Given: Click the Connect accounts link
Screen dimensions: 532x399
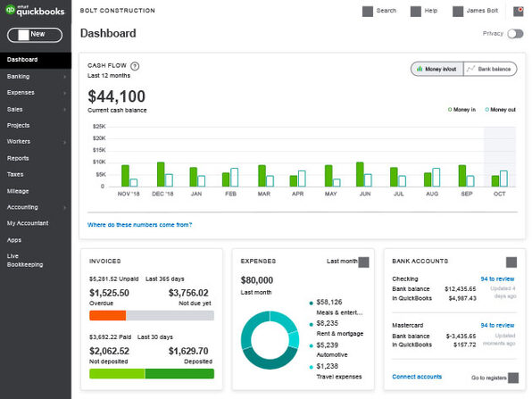Looking at the screenshot, I should pos(417,377).
